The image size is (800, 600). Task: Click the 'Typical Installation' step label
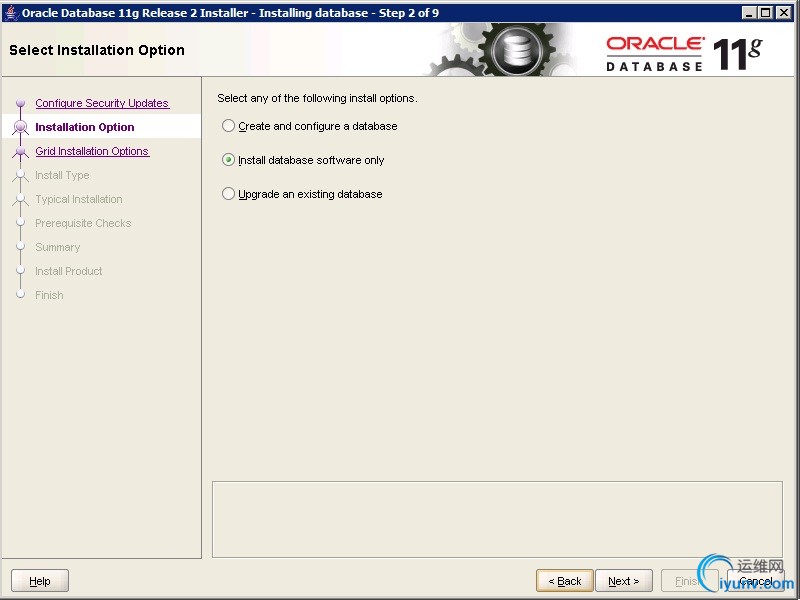pos(79,199)
